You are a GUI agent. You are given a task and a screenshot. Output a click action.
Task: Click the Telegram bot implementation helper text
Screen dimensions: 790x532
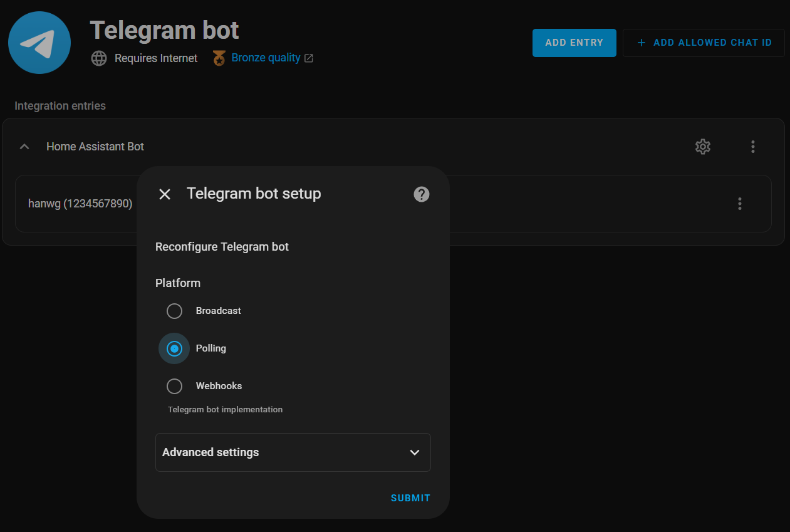click(225, 410)
